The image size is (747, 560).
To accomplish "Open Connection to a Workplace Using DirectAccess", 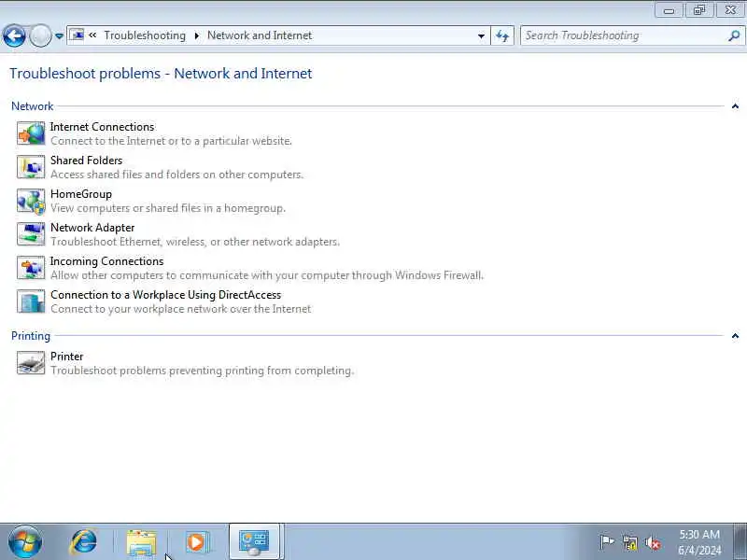I will 166,295.
